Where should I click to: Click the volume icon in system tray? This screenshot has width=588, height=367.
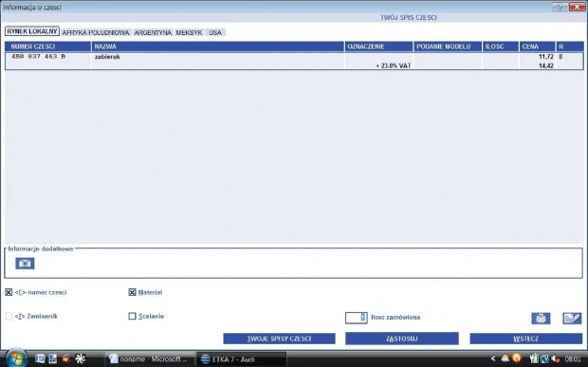coord(556,358)
